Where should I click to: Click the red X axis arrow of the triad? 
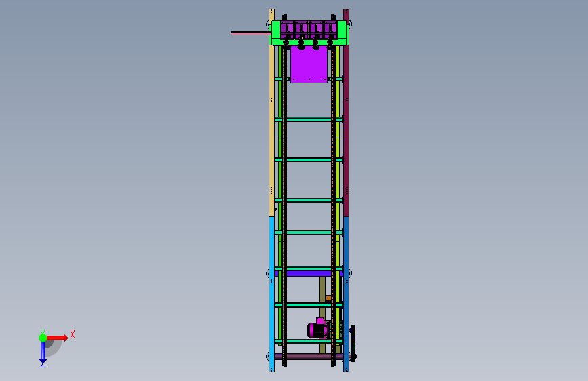(x=58, y=338)
